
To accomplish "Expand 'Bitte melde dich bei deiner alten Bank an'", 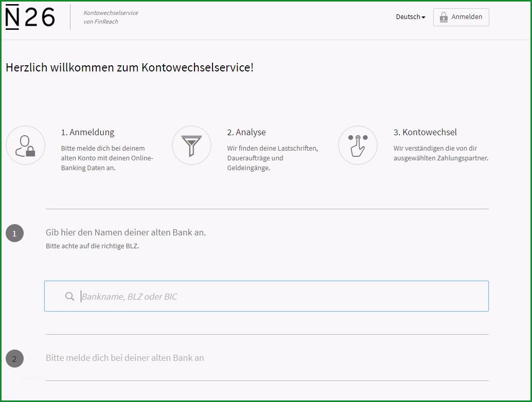I will pyautogui.click(x=125, y=358).
